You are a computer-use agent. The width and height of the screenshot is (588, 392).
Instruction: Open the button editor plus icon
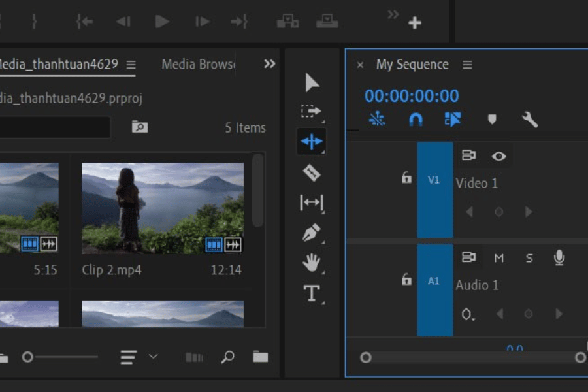point(415,23)
